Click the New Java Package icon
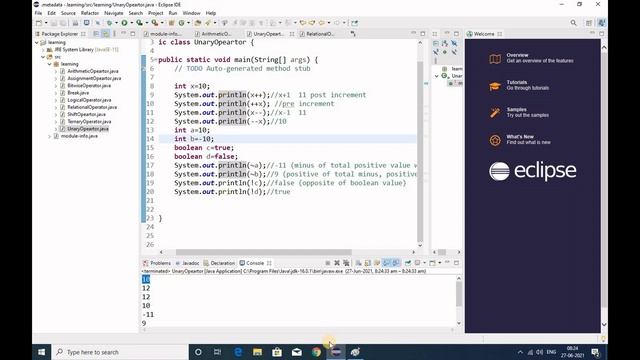This screenshot has height=360, width=640. coord(171,23)
